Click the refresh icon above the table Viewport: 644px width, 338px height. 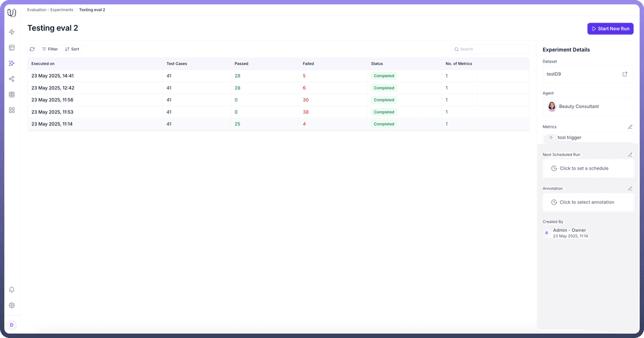tap(32, 49)
